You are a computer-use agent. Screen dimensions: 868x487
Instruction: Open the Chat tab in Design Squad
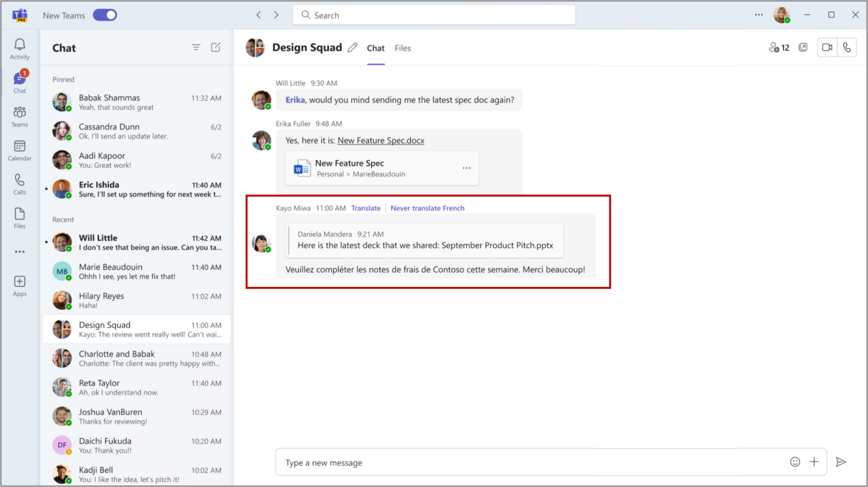(x=375, y=48)
